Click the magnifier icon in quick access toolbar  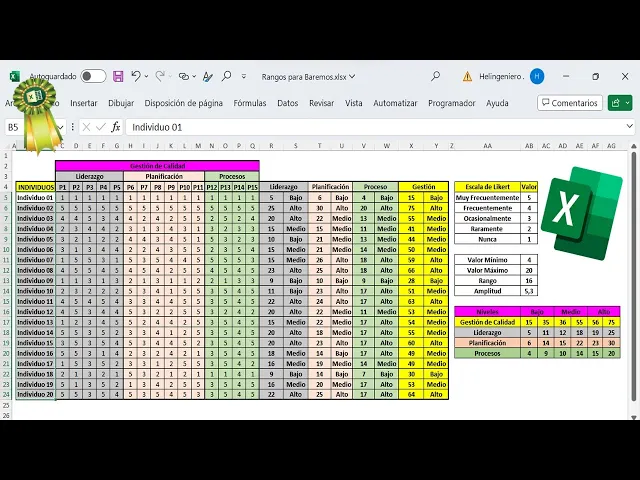(226, 76)
